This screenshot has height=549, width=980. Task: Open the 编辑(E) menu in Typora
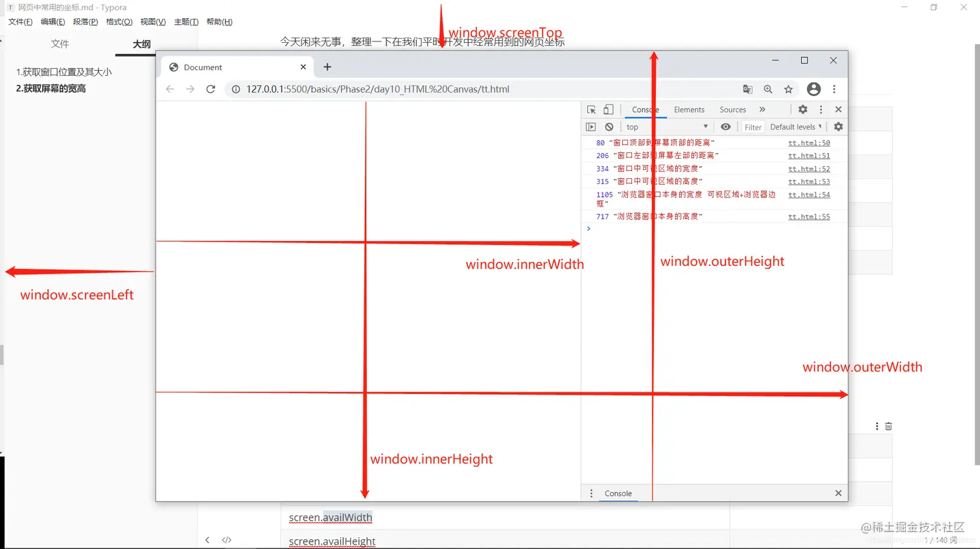52,22
